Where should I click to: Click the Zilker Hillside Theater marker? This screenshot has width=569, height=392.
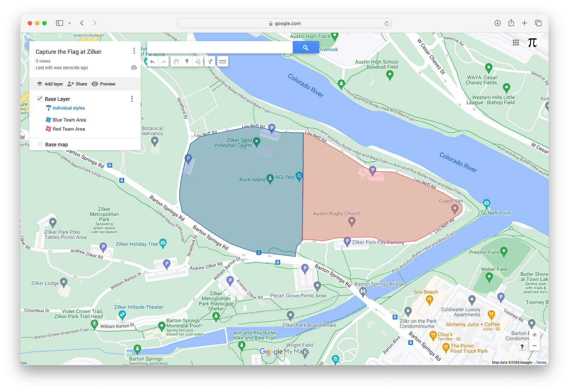[x=122, y=315]
